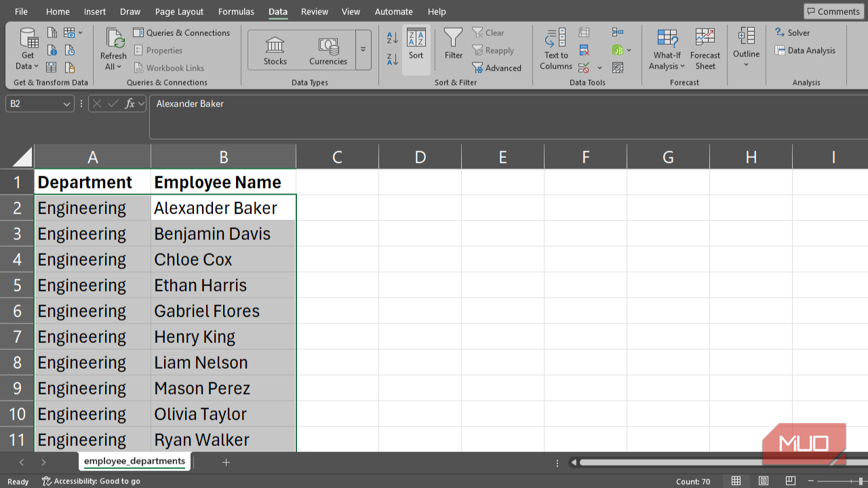Expand the Relationships dropdown arrow
This screenshot has height=488, width=868.
tap(629, 50)
